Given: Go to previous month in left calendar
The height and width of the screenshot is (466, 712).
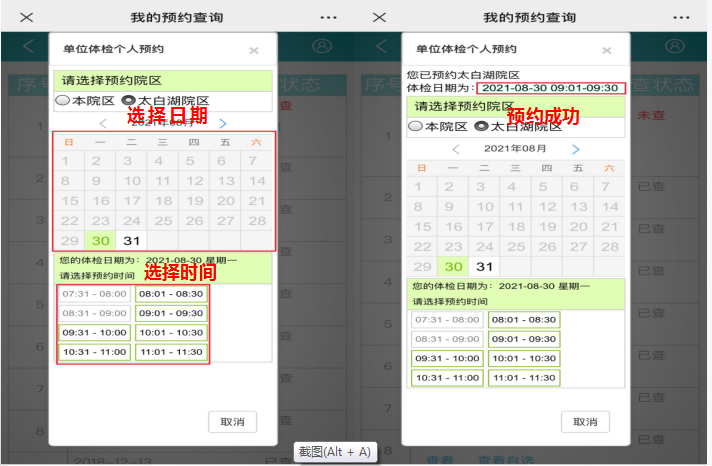Looking at the screenshot, I should click(x=103, y=123).
